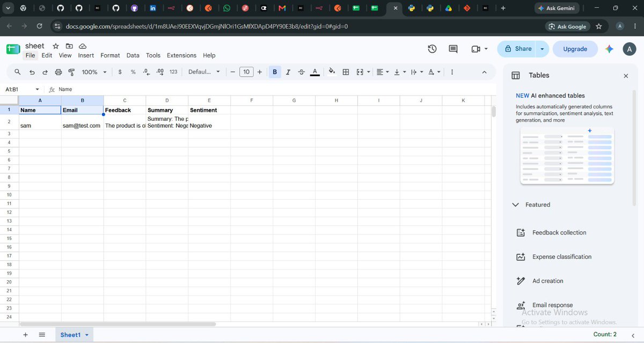Expand the merge cells type dropdown arrow
This screenshot has height=343, width=644.
click(369, 72)
